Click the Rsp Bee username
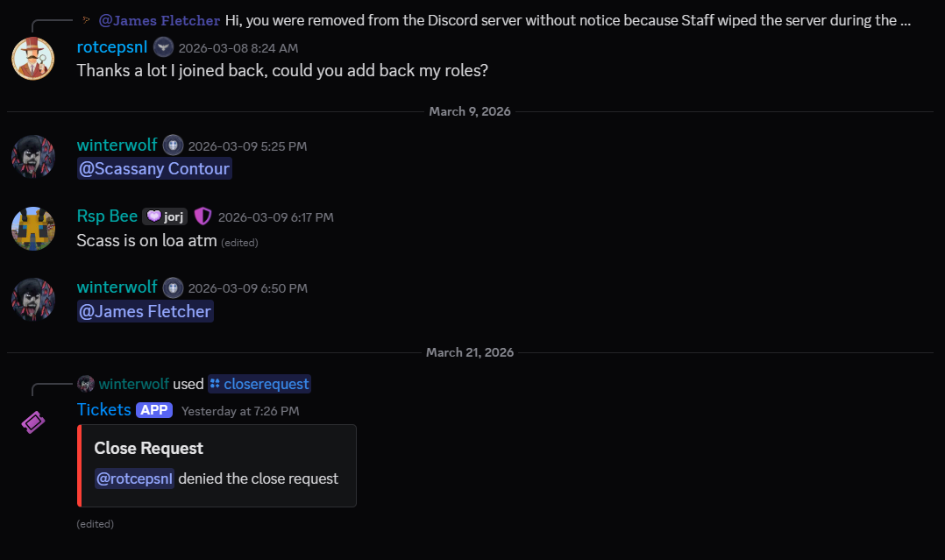945x560 pixels. (x=107, y=216)
